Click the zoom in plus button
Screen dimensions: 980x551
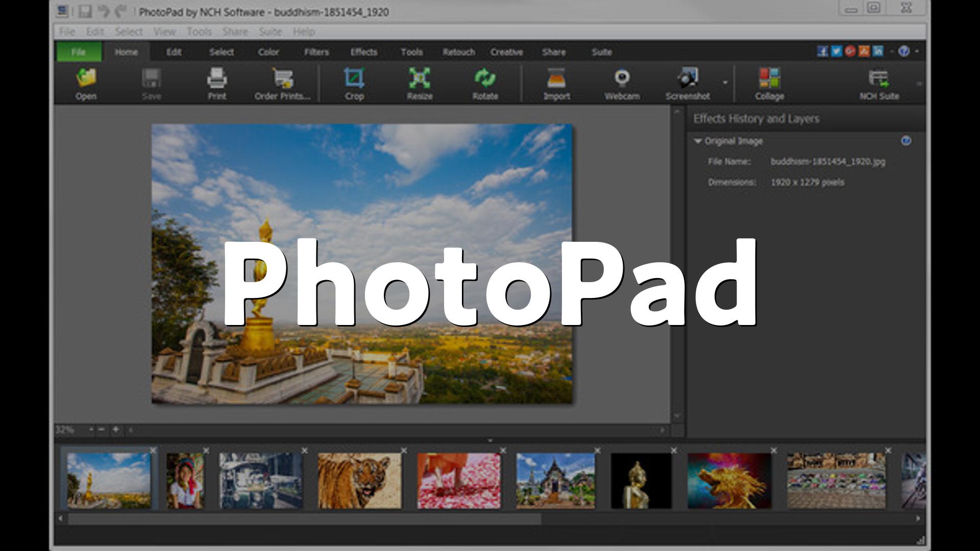116,430
